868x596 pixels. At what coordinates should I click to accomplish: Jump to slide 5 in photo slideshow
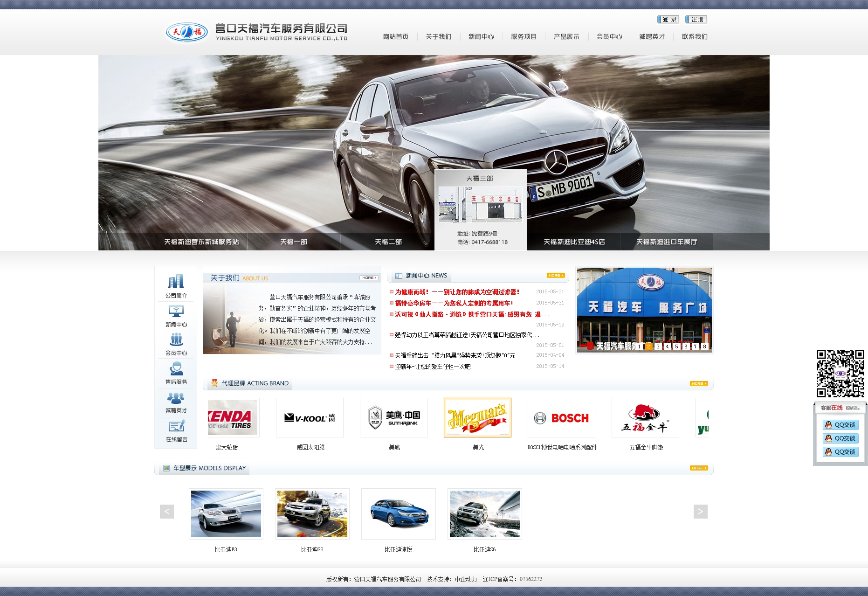pos(676,347)
